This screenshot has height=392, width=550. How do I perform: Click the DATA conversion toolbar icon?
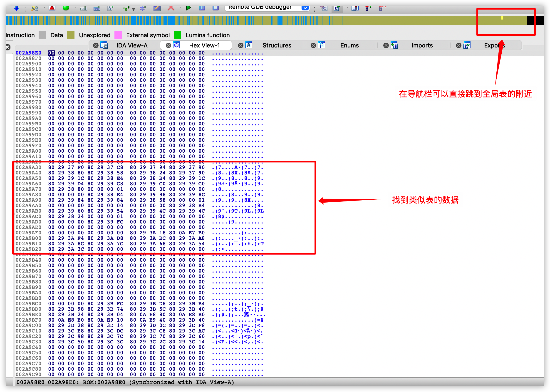click(97, 8)
